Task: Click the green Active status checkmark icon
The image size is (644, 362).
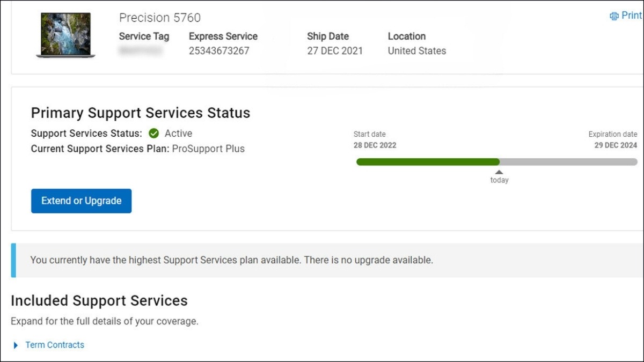Action: click(154, 134)
